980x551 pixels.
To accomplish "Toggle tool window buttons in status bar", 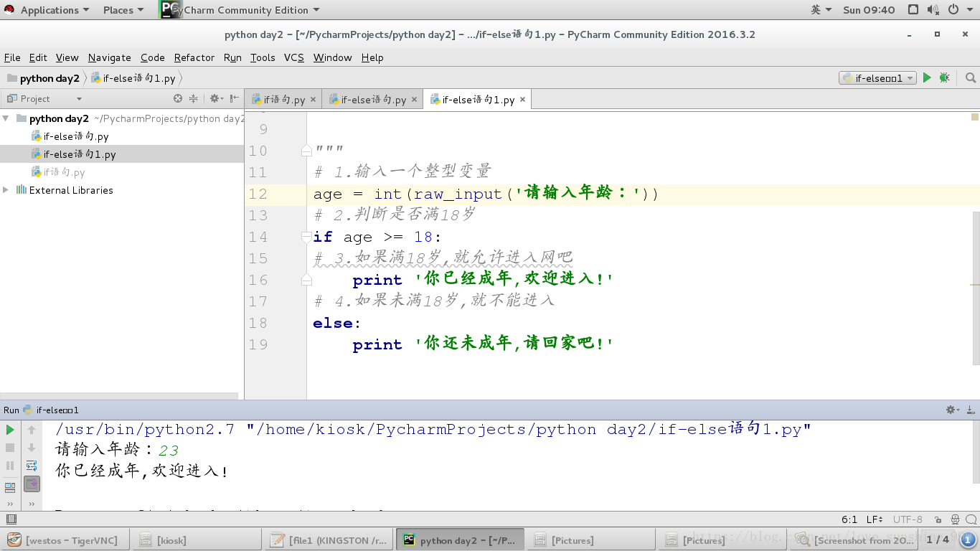I will click(11, 519).
